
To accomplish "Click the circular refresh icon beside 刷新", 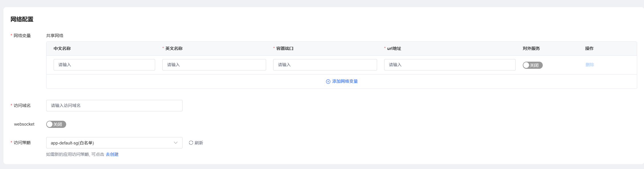I will pos(191,143).
